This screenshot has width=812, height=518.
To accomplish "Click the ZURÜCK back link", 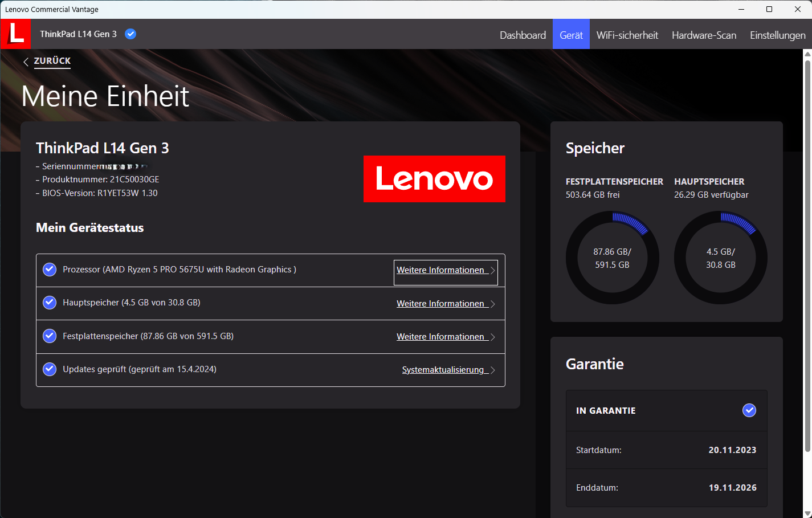I will click(x=52, y=61).
